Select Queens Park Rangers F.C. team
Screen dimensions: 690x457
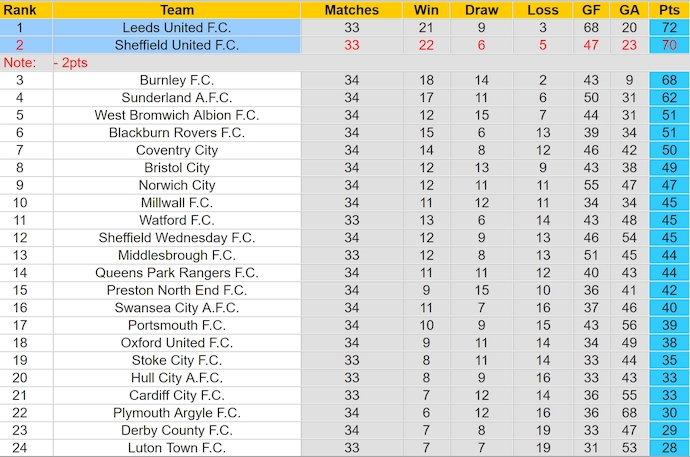point(177,272)
